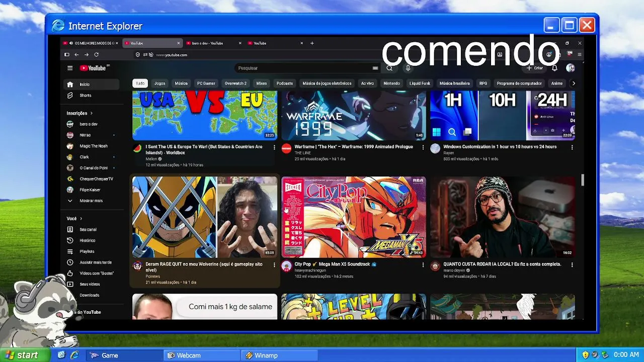
Task: Open Internet Explorer quick launch icon
Action: click(x=74, y=355)
